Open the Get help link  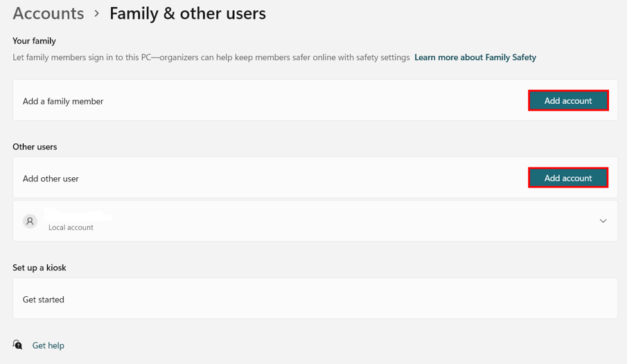[48, 345]
